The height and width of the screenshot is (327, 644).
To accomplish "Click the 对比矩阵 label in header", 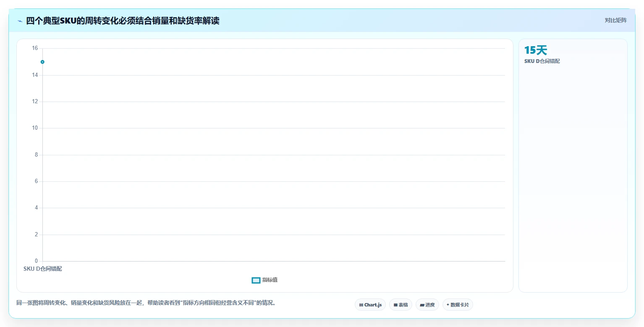I will pos(615,21).
